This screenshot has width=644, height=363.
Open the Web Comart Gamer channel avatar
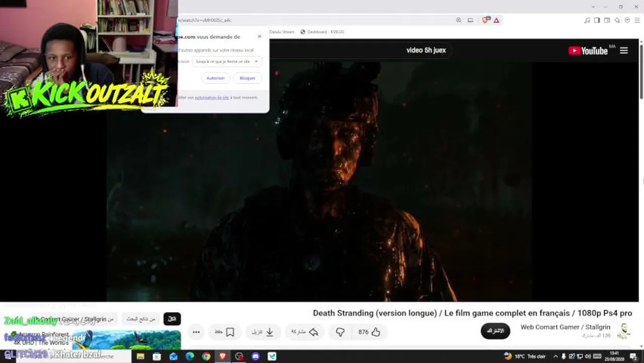pos(624,331)
